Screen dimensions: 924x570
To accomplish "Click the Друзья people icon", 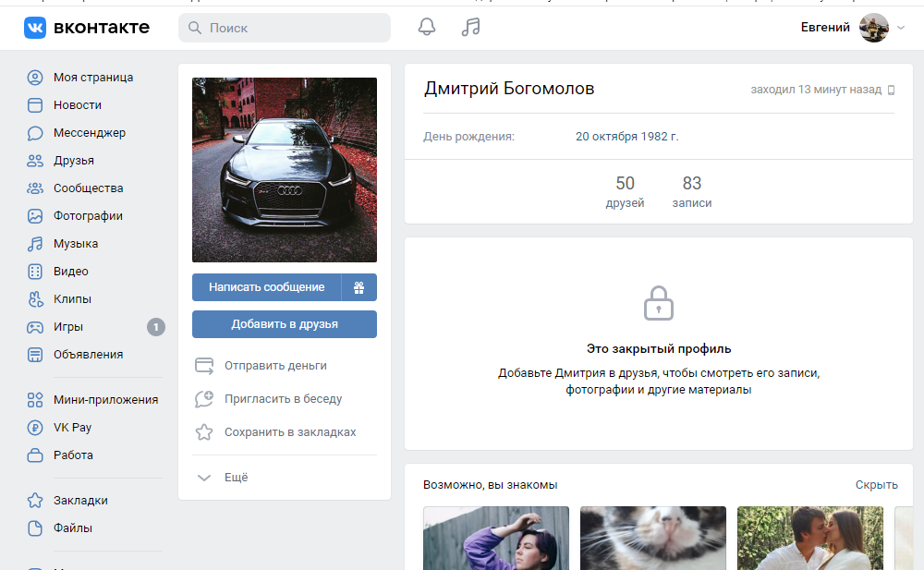I will pos(35,161).
